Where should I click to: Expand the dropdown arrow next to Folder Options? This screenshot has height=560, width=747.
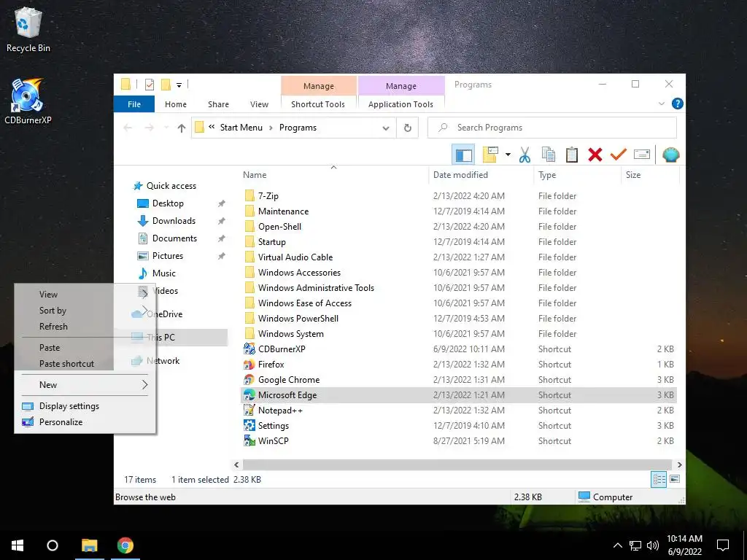click(508, 155)
